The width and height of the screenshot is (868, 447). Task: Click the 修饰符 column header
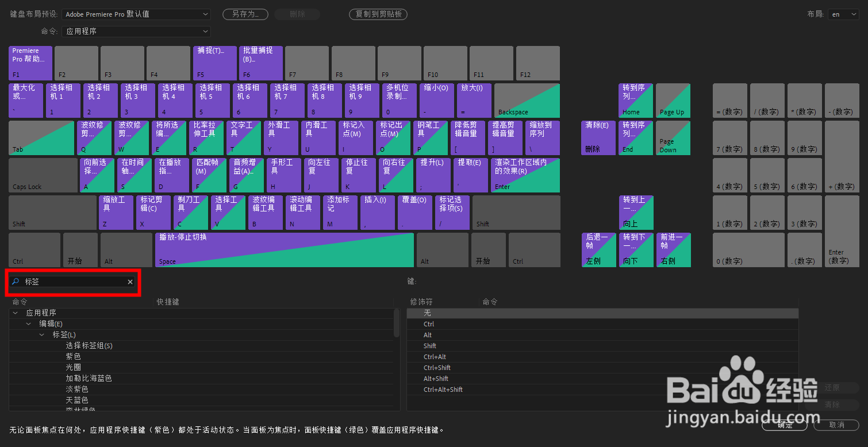[x=421, y=302]
